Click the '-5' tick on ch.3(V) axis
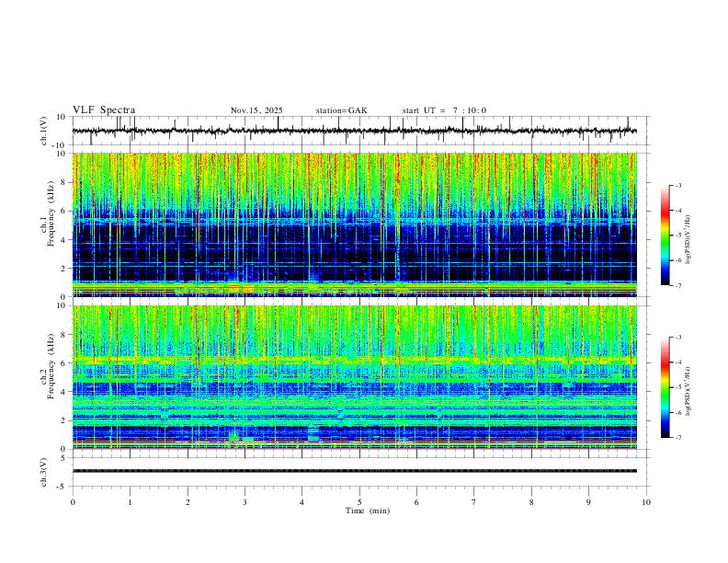This screenshot has height=563, width=728. pos(63,487)
